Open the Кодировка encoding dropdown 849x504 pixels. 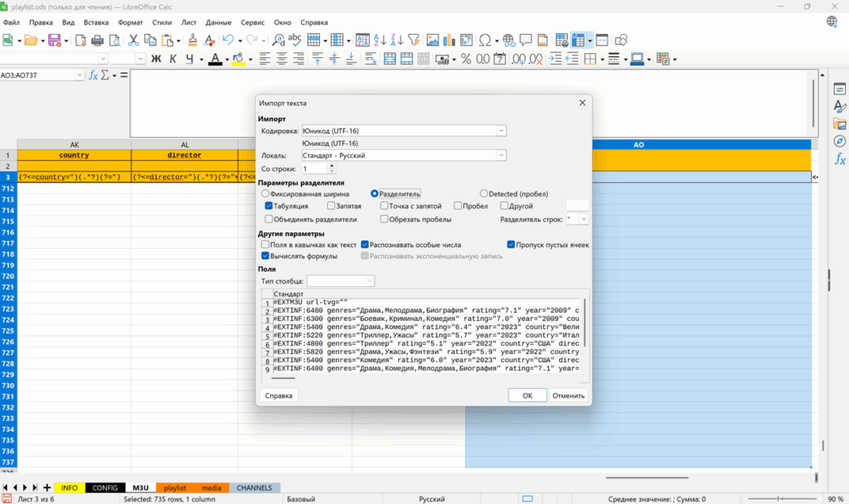pyautogui.click(x=501, y=130)
